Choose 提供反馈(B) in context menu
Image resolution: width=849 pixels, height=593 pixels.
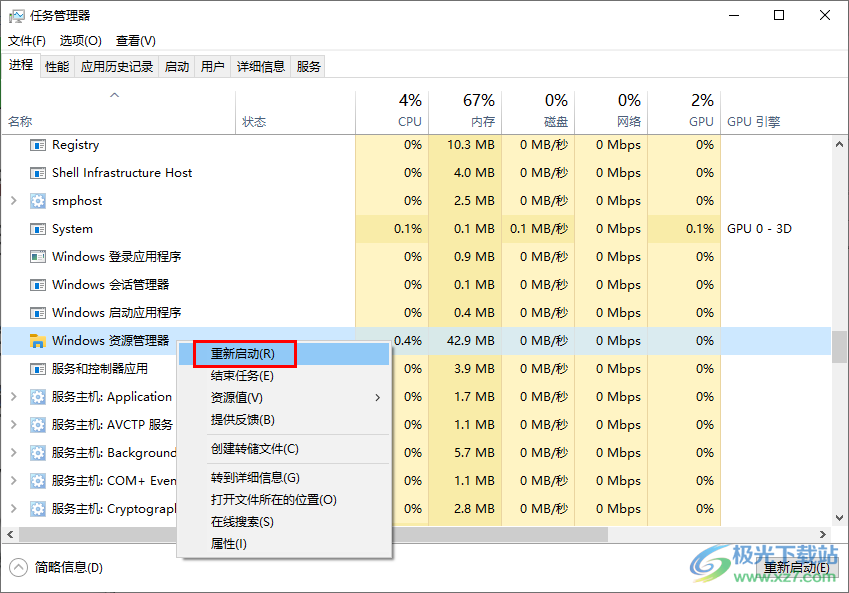[x=284, y=420]
